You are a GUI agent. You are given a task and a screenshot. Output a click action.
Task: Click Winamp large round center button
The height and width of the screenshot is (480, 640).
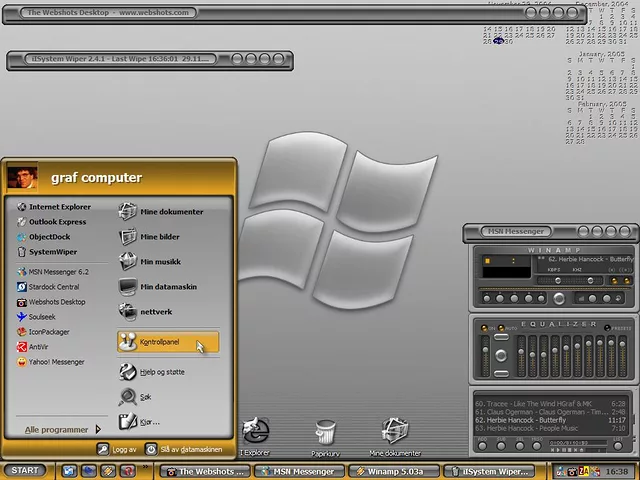[559, 299]
